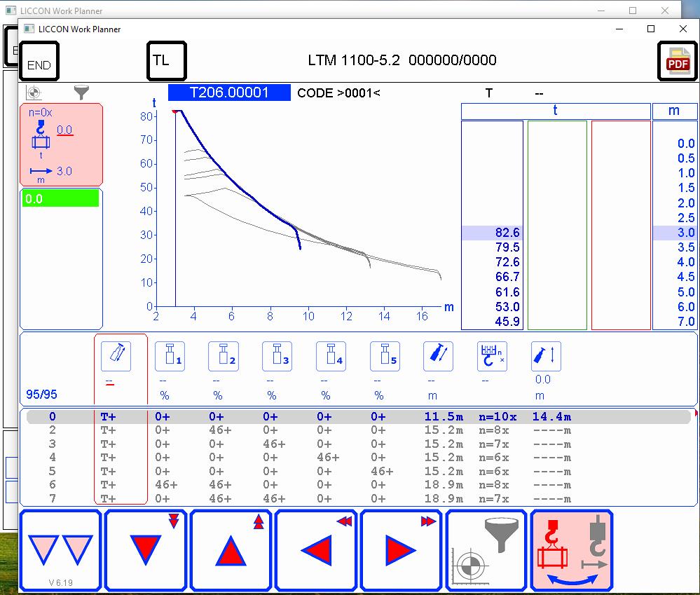Click the hook reeving count icon
Screen dimensions: 700x595
[x=493, y=356]
